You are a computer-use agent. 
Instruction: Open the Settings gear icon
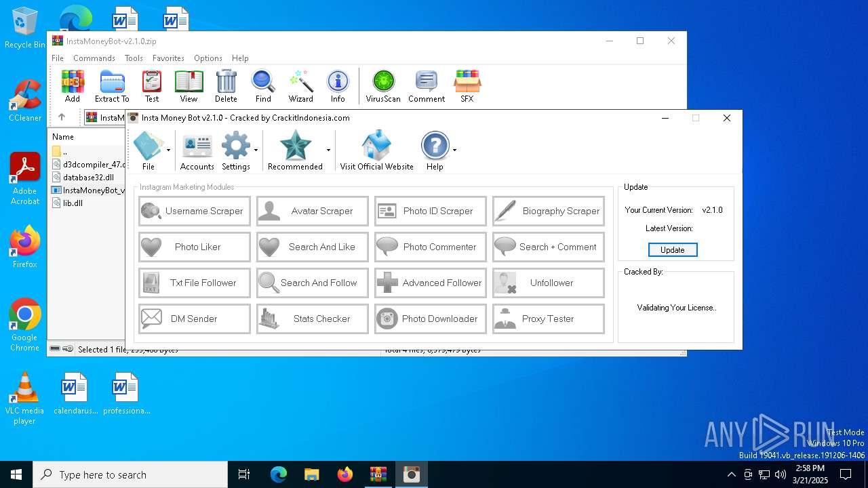tap(235, 150)
